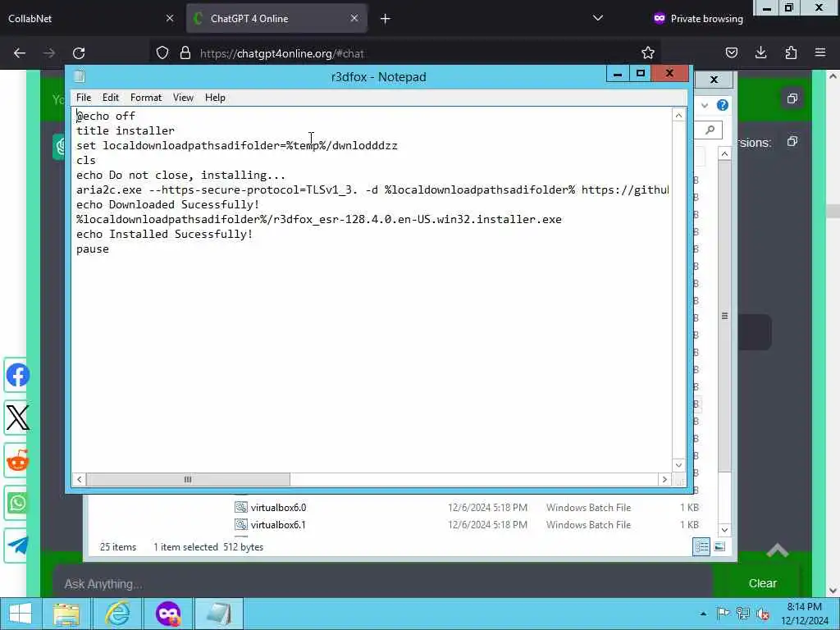Open Notepad's Help menu
Screen dimensions: 840x630
pyautogui.click(x=215, y=98)
